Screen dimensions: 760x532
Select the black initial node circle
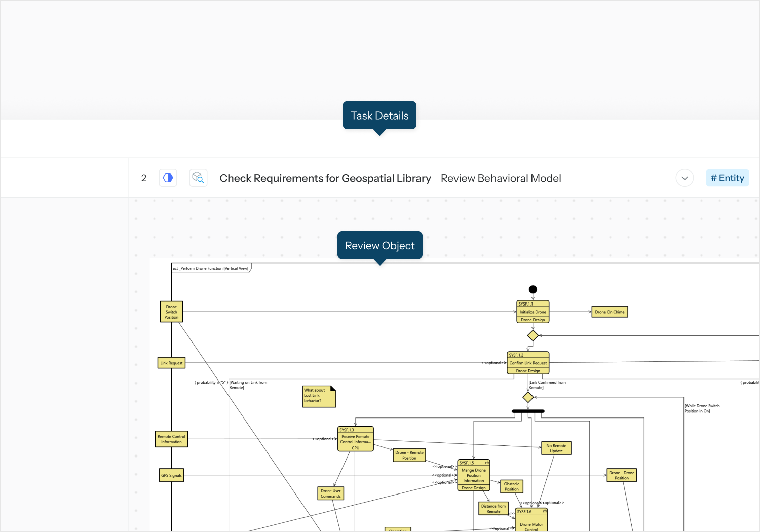pos(533,289)
